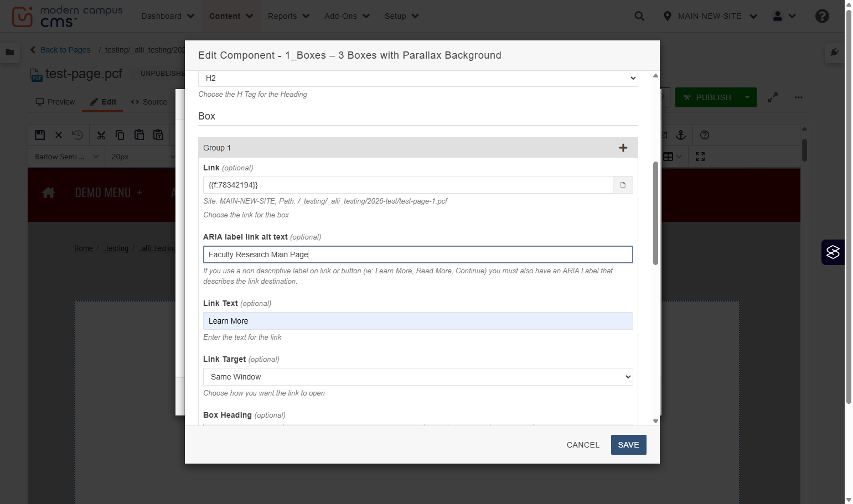Image resolution: width=853 pixels, height=504 pixels.
Task: Click CANCEL in the Edit Component dialog
Action: click(x=583, y=445)
